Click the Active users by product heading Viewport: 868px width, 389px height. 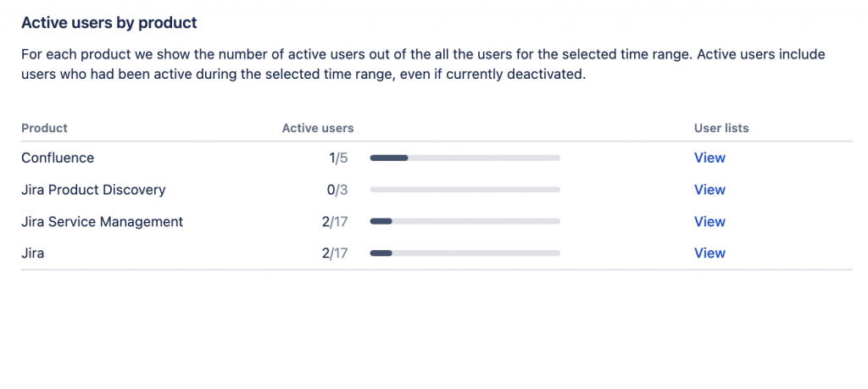tap(108, 22)
